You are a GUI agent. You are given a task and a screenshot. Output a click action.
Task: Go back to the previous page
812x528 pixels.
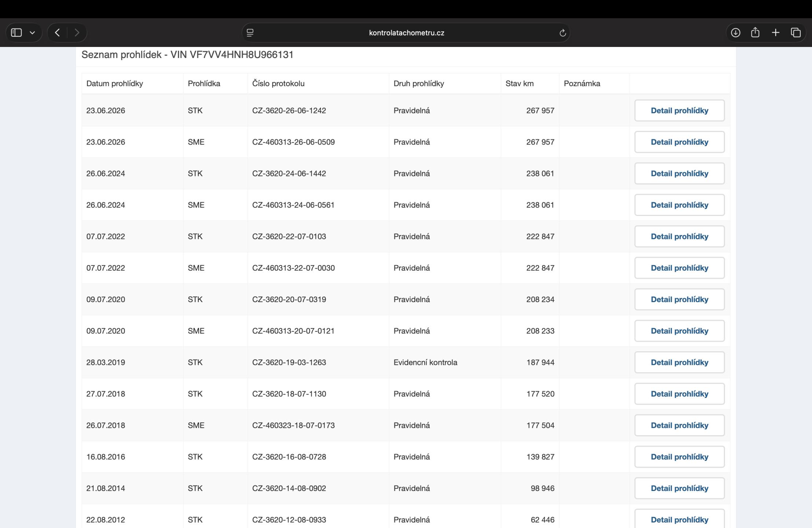point(57,33)
